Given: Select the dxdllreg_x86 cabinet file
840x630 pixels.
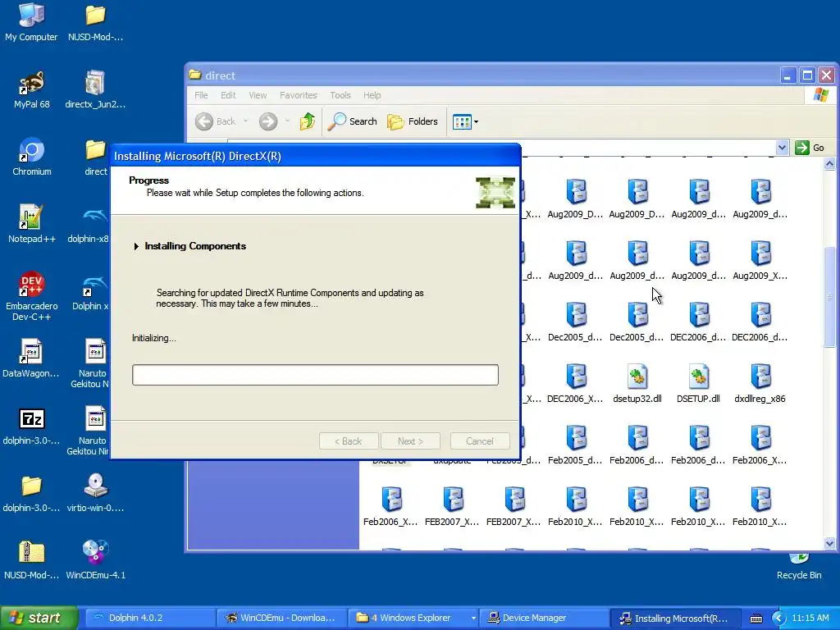Looking at the screenshot, I should (x=760, y=384).
